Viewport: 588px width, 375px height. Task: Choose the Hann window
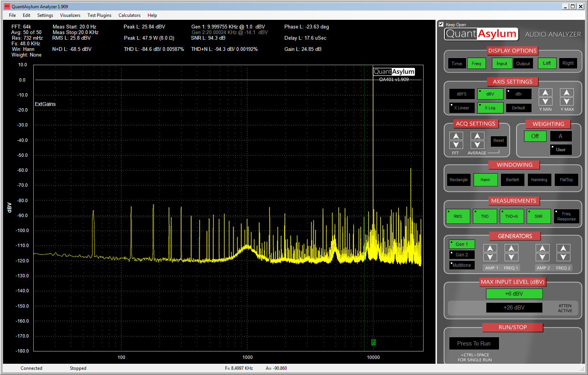pyautogui.click(x=486, y=180)
